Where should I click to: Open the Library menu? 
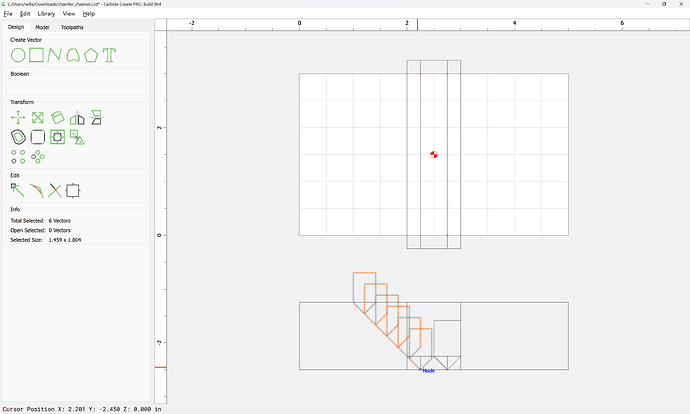tap(46, 14)
